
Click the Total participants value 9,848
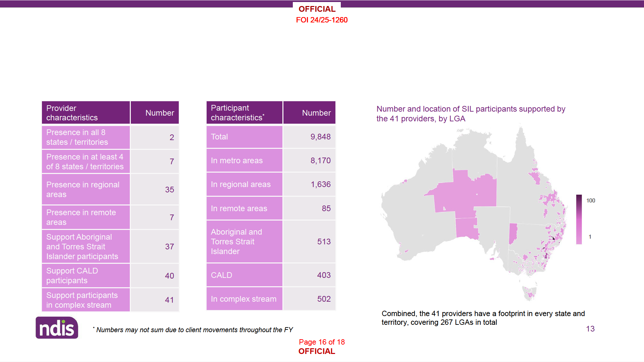(x=320, y=137)
